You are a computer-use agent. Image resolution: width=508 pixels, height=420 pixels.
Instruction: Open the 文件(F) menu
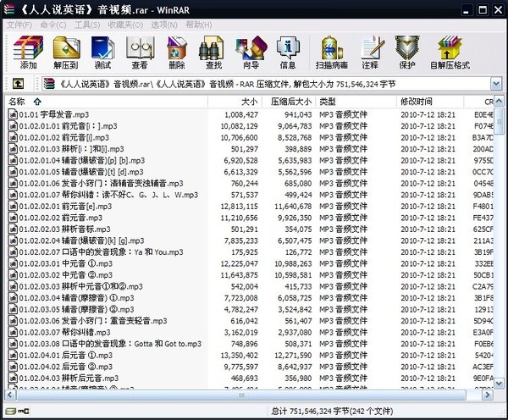tap(19, 25)
